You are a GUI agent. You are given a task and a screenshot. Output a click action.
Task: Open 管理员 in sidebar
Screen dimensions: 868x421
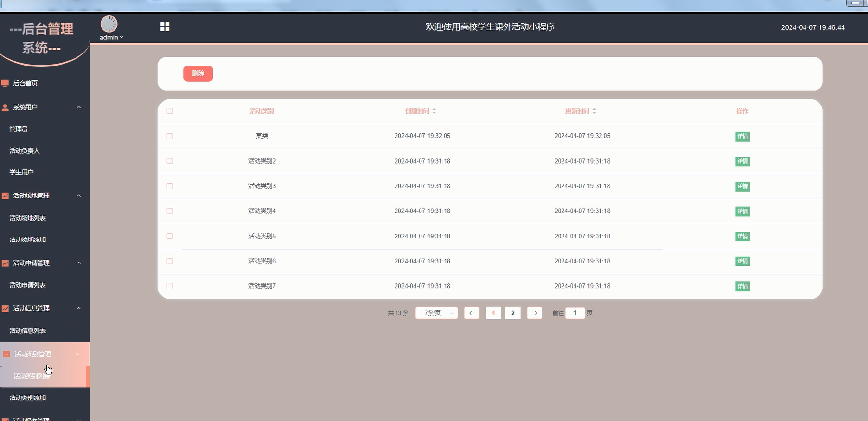[19, 130]
